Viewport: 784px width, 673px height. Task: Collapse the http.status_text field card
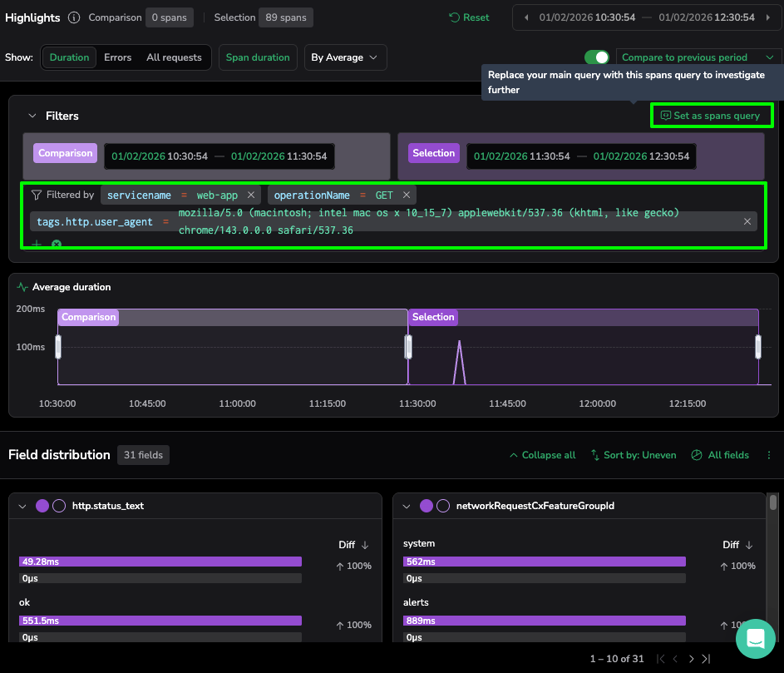click(22, 506)
